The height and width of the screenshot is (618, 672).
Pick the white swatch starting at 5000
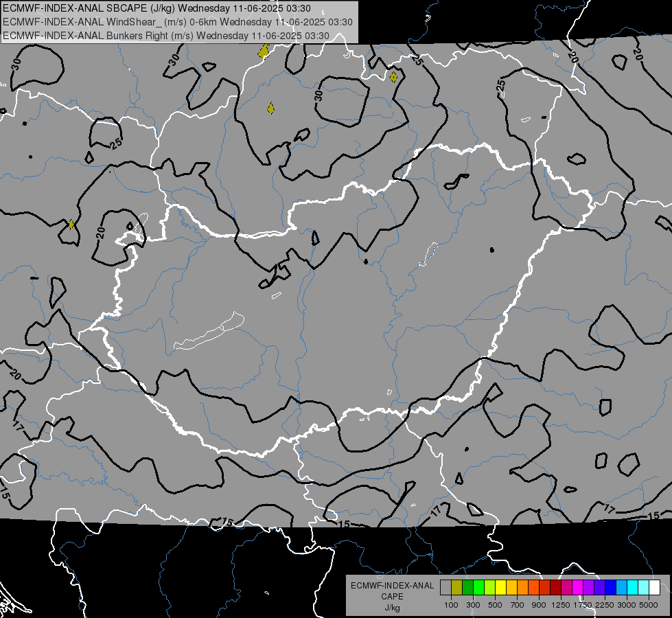coord(654,587)
